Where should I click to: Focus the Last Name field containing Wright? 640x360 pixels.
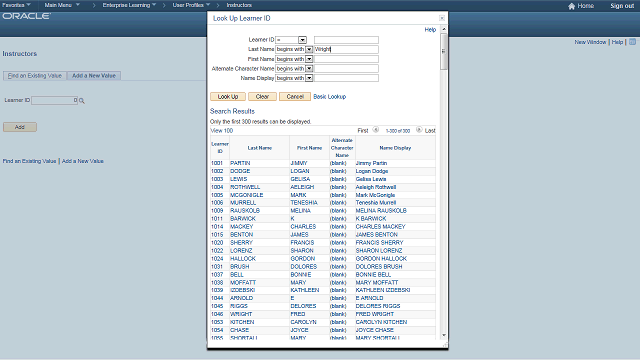[346, 49]
